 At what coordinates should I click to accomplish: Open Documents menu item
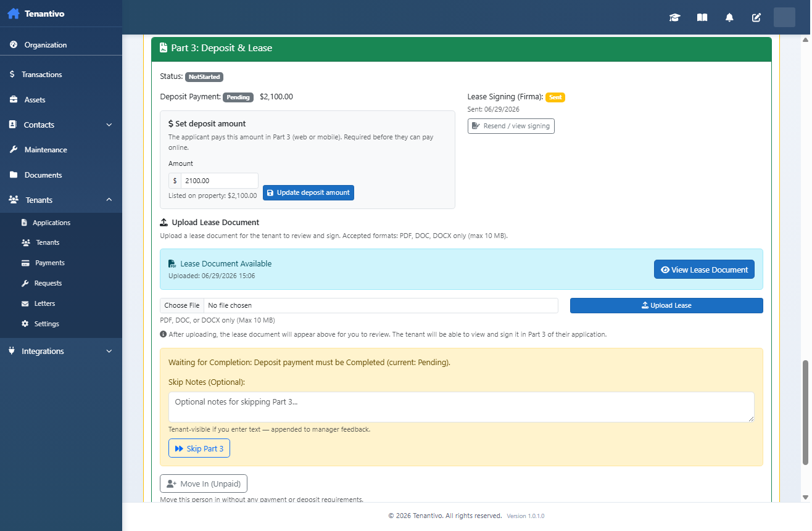(61, 175)
